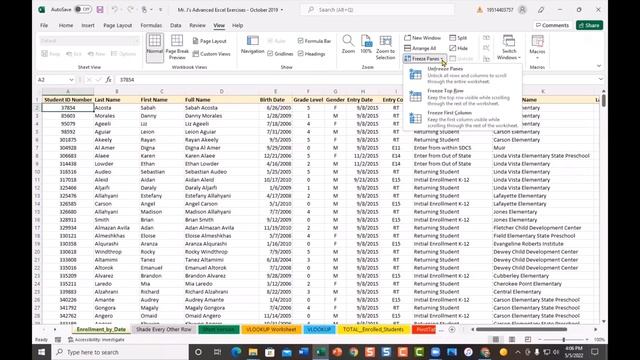Click the add new sheet plus button

(452, 329)
